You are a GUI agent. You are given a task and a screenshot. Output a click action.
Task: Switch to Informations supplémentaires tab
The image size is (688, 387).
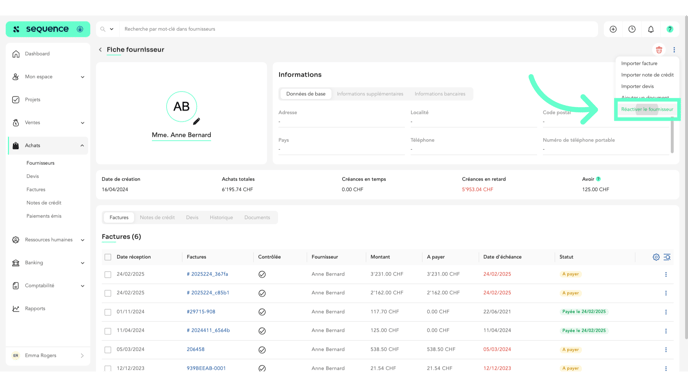click(x=370, y=94)
